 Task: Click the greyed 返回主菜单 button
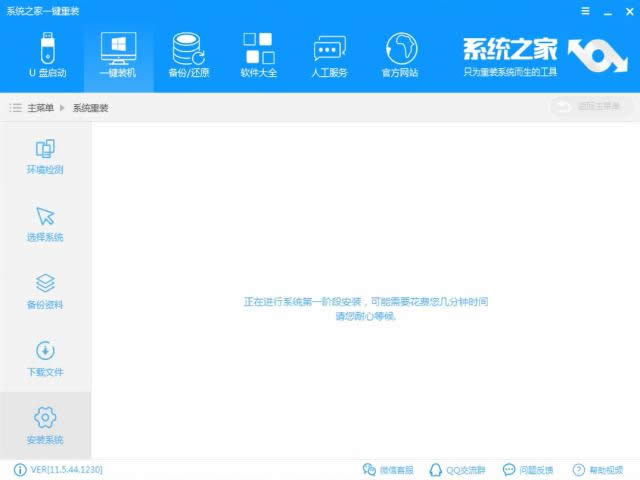(x=592, y=107)
